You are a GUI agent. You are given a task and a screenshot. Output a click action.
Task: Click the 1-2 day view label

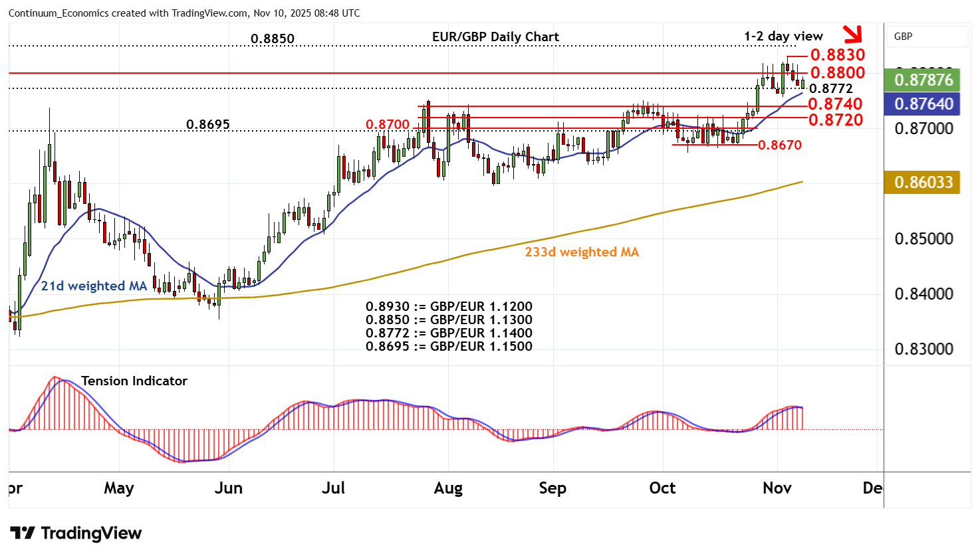point(783,36)
